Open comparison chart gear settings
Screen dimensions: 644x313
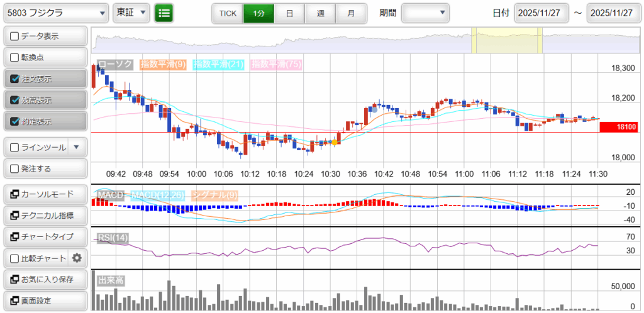point(77,258)
